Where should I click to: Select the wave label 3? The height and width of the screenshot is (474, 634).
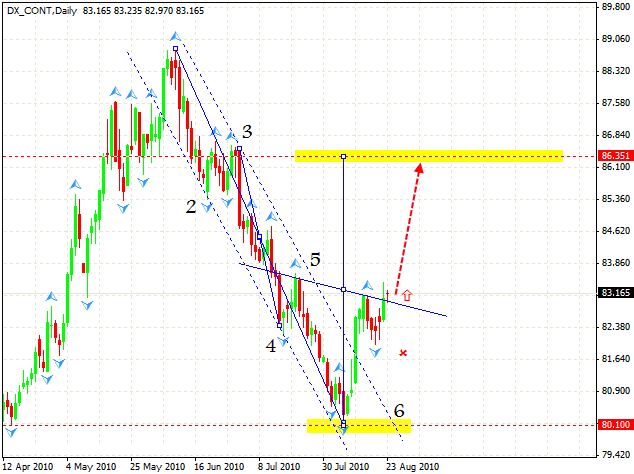tap(247, 131)
